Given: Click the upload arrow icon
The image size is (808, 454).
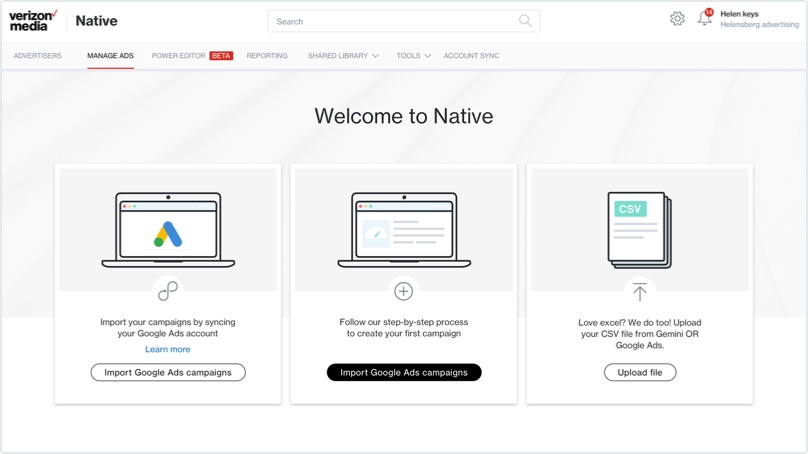Looking at the screenshot, I should tap(639, 292).
